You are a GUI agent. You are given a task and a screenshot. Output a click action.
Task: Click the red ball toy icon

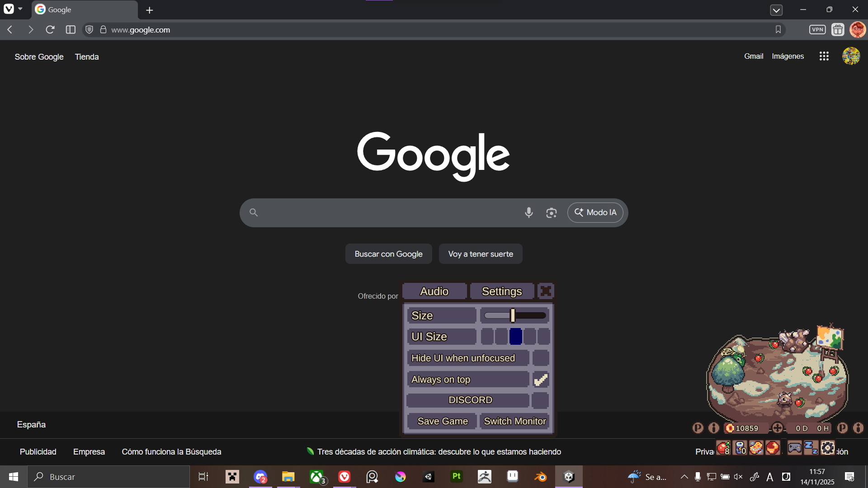click(x=773, y=448)
